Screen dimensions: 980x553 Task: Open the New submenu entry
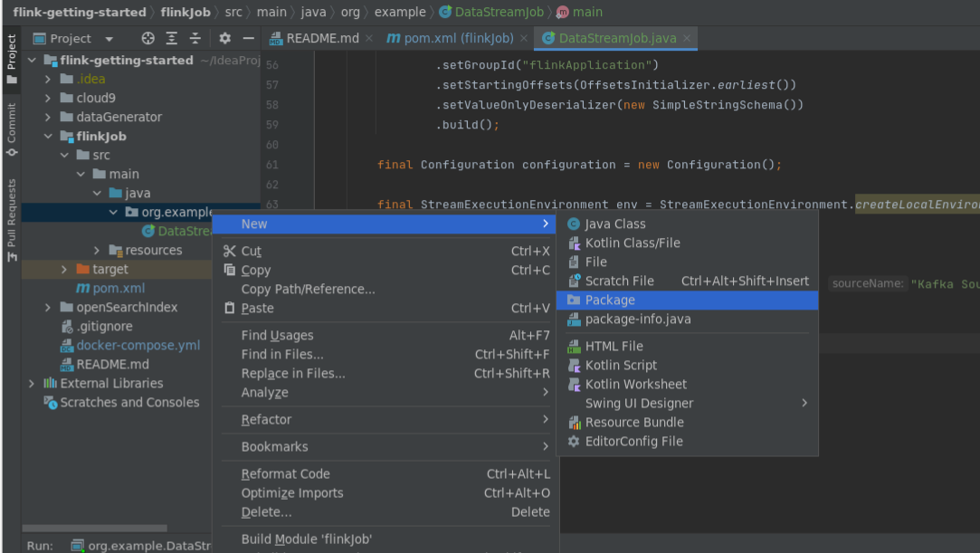pyautogui.click(x=385, y=224)
